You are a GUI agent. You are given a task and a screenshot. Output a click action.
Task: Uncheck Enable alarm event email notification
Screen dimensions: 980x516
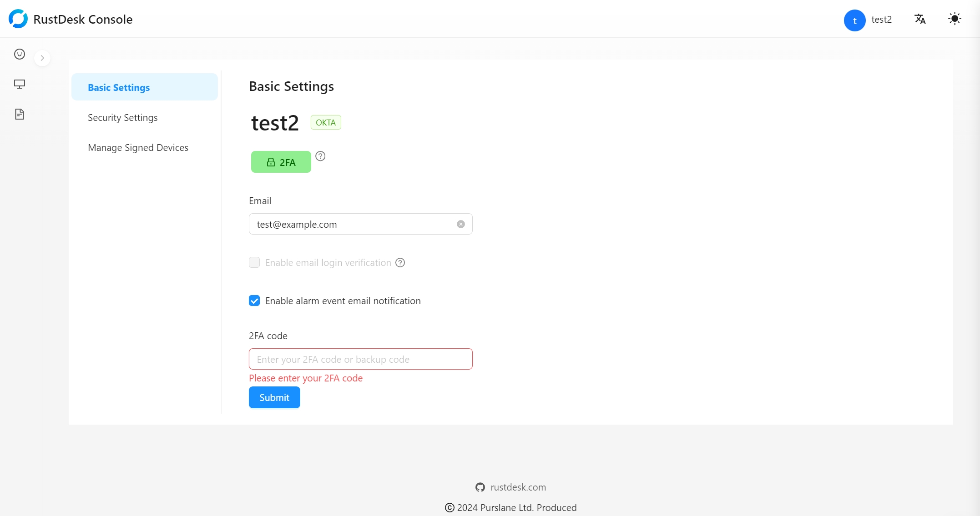pos(254,301)
